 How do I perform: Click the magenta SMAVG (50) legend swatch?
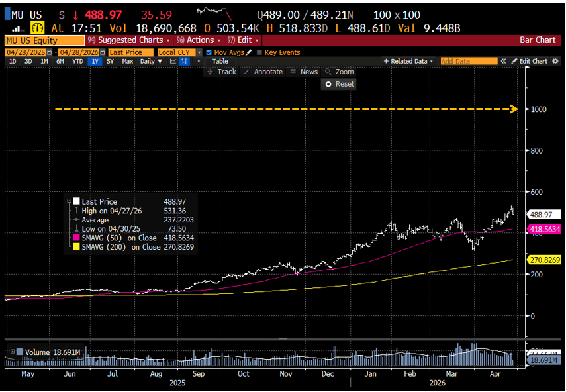[76, 238]
